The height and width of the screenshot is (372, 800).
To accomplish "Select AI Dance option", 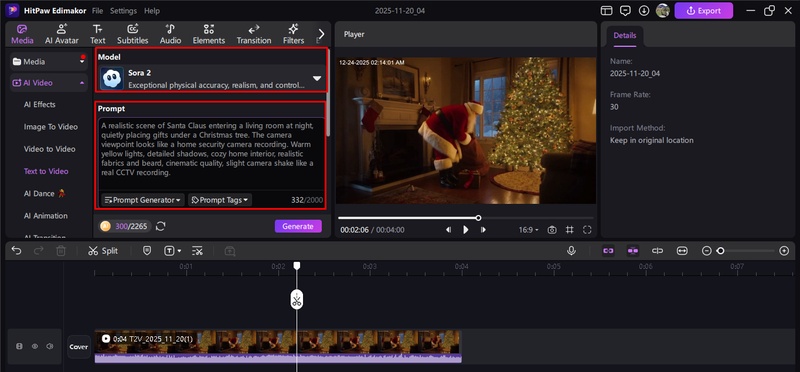I will point(45,193).
